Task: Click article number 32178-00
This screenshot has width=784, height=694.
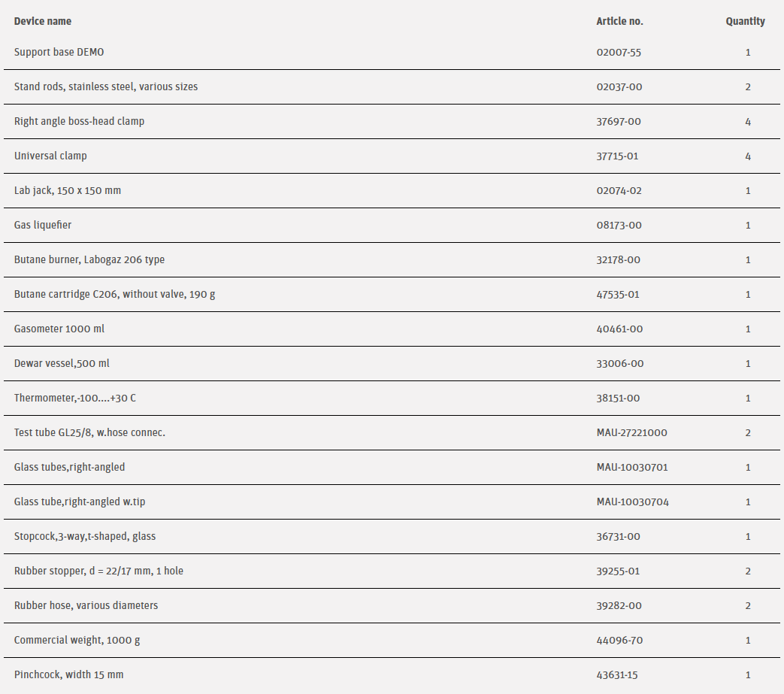Action: coord(619,259)
